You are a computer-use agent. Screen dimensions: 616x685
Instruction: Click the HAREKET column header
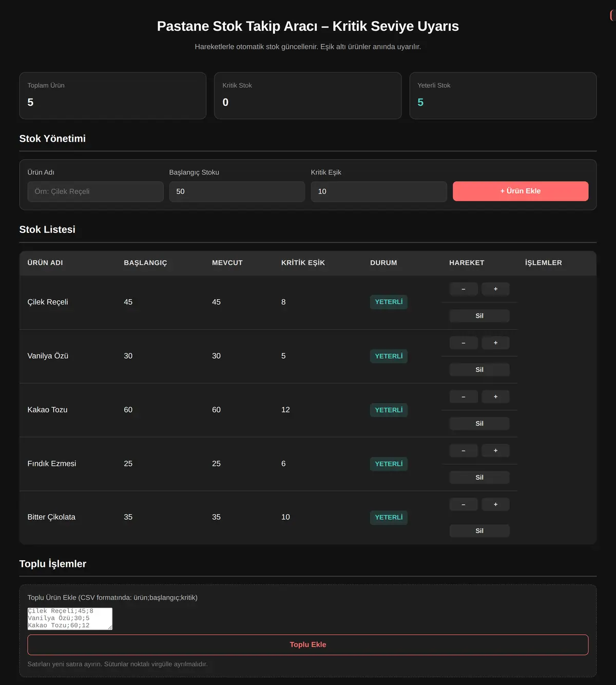pos(467,263)
